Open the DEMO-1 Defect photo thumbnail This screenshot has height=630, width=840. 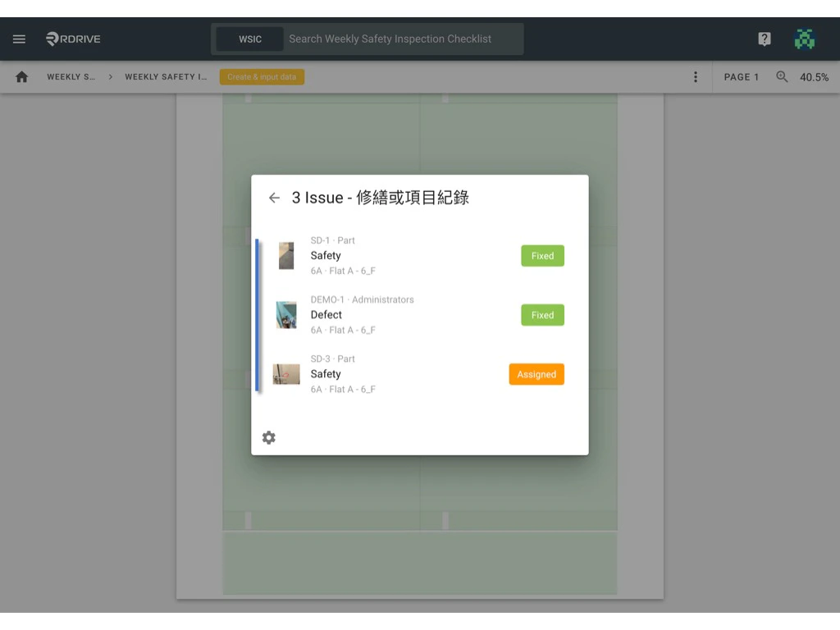click(285, 314)
